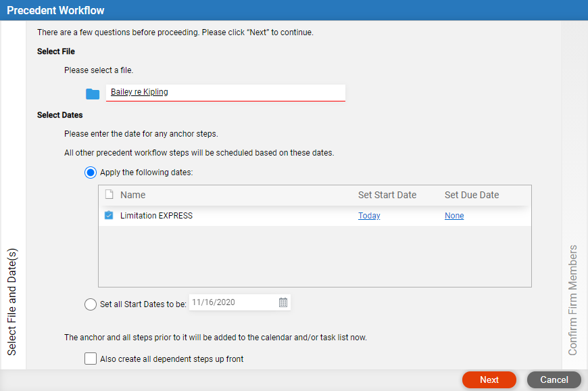The image size is (588, 391).
Task: Select the Limitation EXPRESS row
Action: pyautogui.click(x=315, y=216)
